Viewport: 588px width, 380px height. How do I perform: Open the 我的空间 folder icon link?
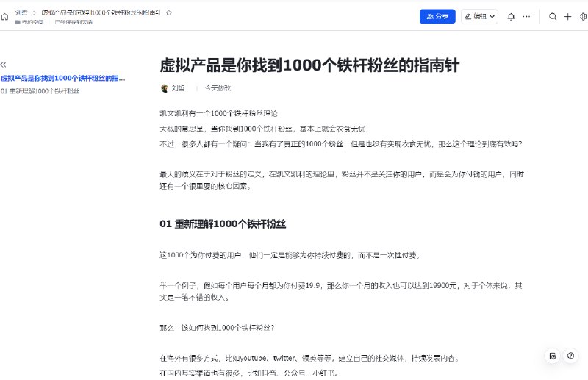click(29, 22)
